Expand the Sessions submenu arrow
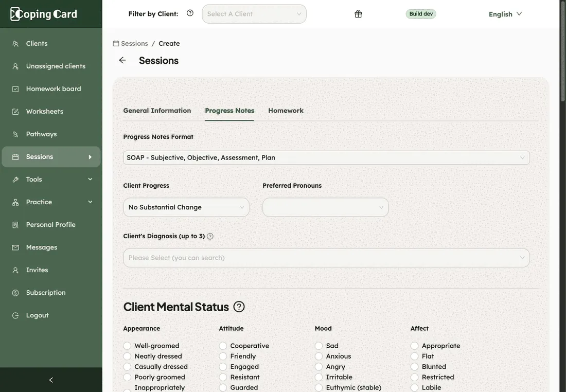The width and height of the screenshot is (566, 392). click(90, 157)
